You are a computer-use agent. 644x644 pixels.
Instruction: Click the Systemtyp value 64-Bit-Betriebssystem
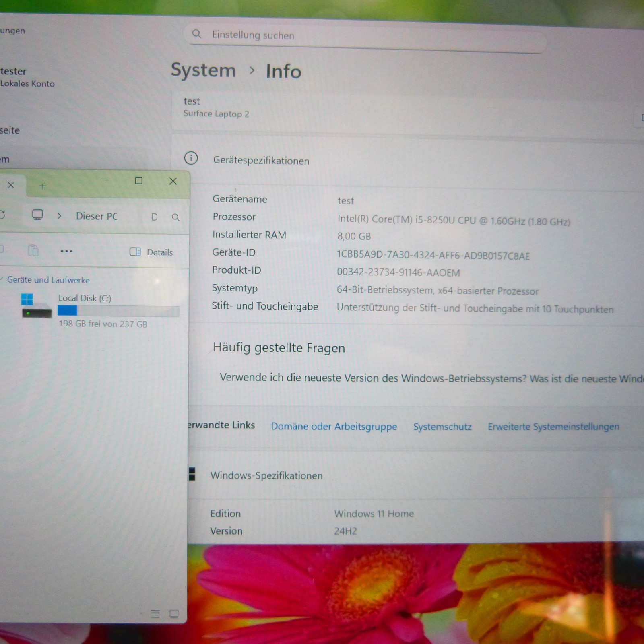pos(438,290)
